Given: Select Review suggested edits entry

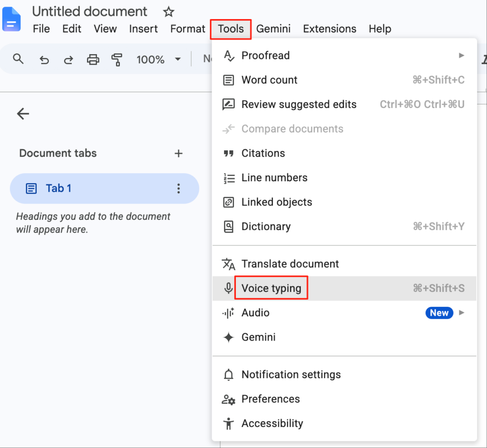Looking at the screenshot, I should pyautogui.click(x=344, y=104).
